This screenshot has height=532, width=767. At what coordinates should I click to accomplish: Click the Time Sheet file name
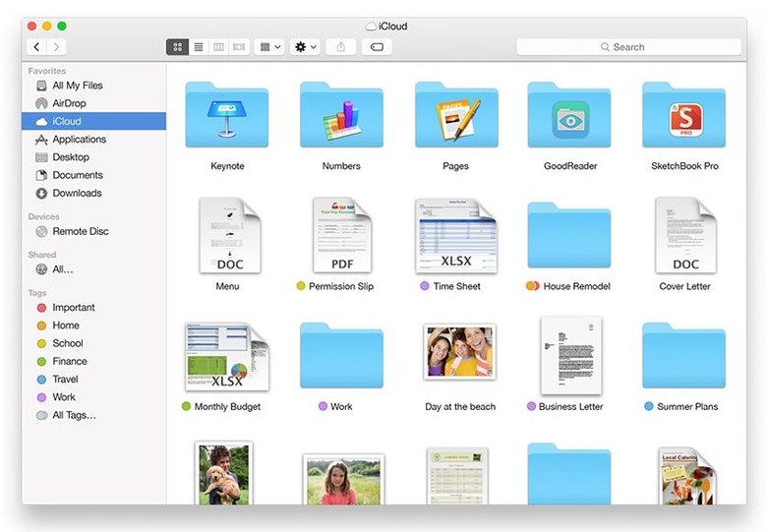457,286
